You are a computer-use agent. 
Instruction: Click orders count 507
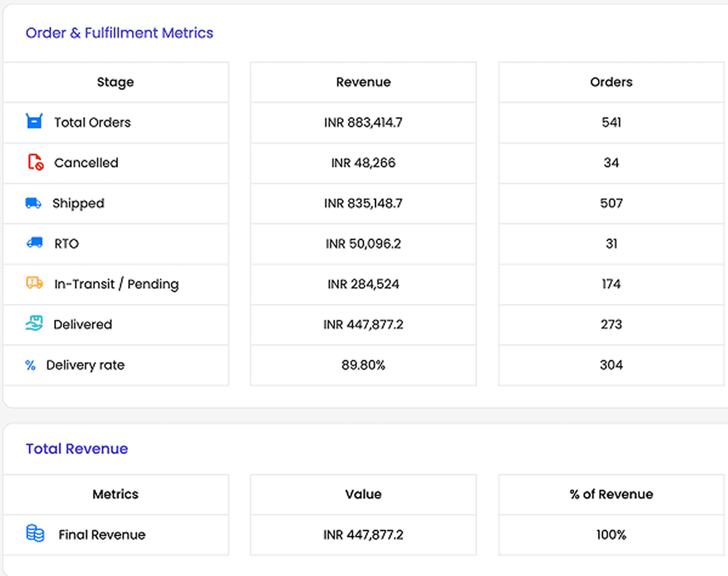pyautogui.click(x=611, y=203)
